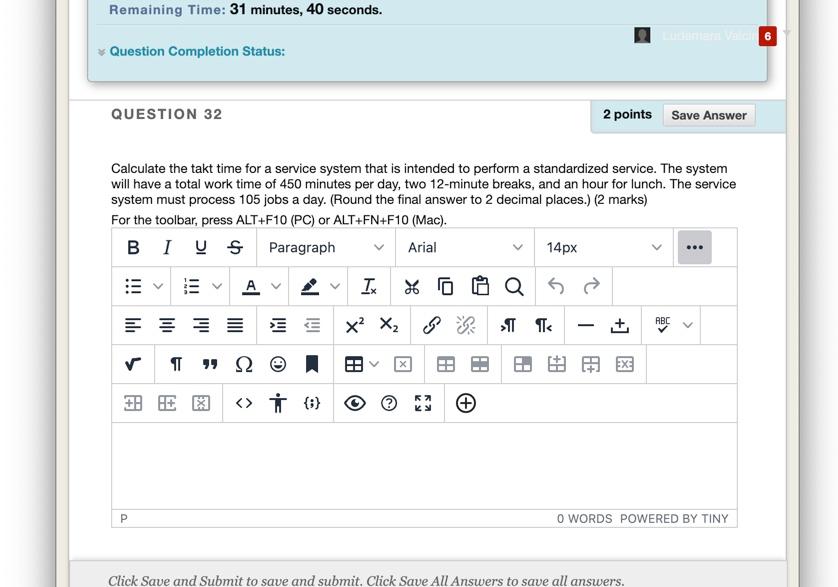Image resolution: width=838 pixels, height=587 pixels.
Task: Open the insert link tool
Action: [431, 325]
